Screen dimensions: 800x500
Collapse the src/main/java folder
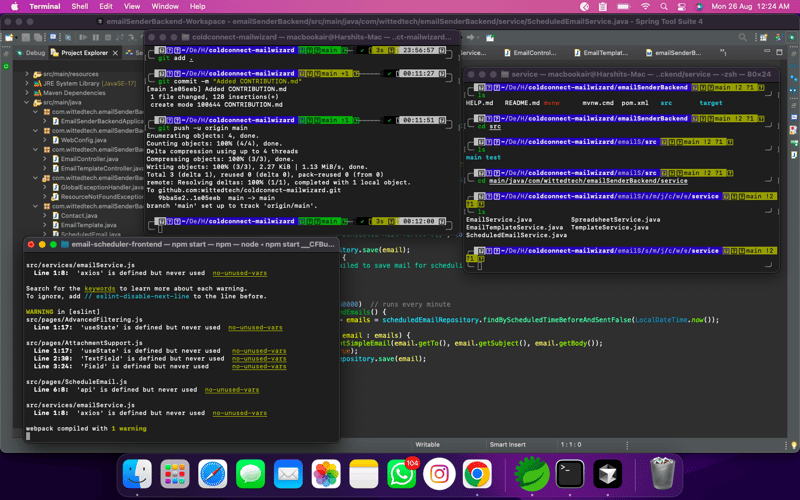pos(27,102)
